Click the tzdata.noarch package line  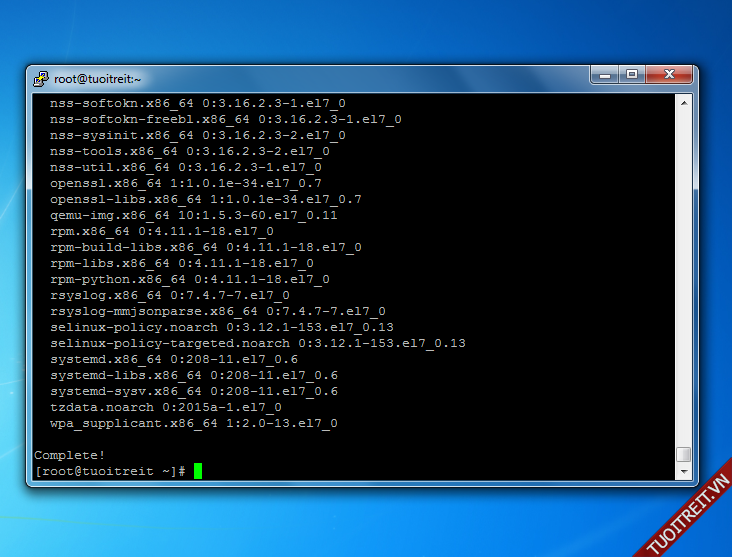point(165,407)
